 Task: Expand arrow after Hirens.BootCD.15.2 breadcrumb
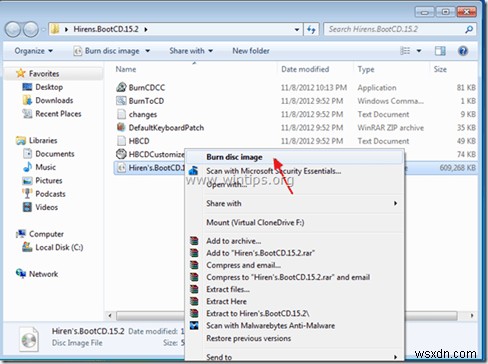click(x=146, y=29)
